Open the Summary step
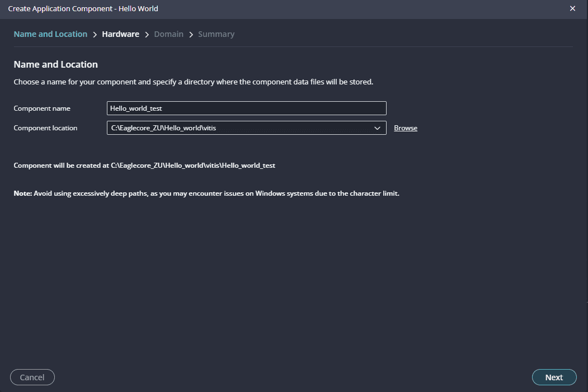 pyautogui.click(x=216, y=34)
